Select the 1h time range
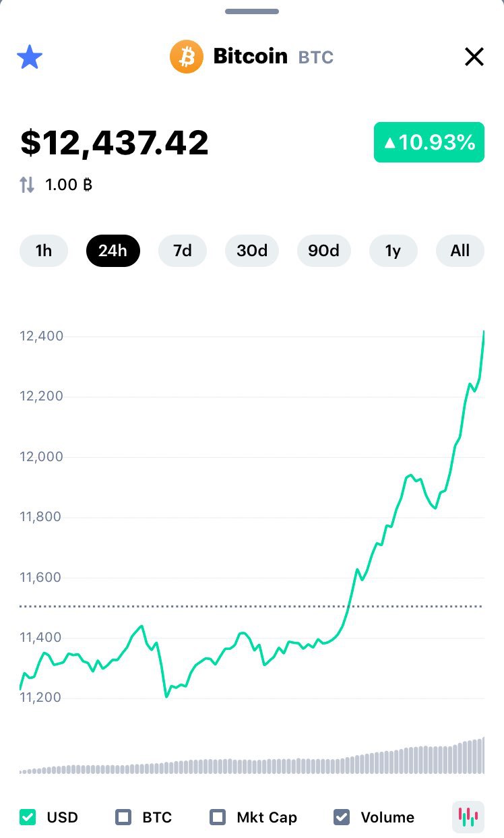The height and width of the screenshot is (838, 504). point(44,251)
